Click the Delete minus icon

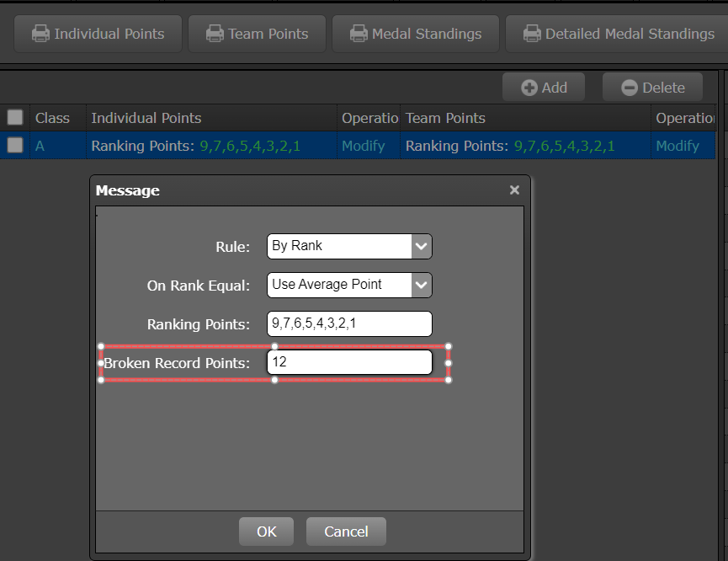(x=629, y=88)
